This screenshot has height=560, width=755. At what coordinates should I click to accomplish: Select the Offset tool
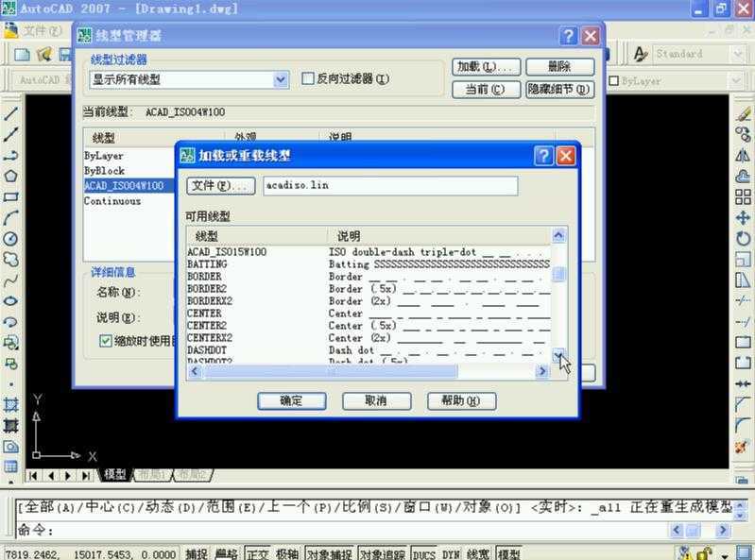pos(743,176)
